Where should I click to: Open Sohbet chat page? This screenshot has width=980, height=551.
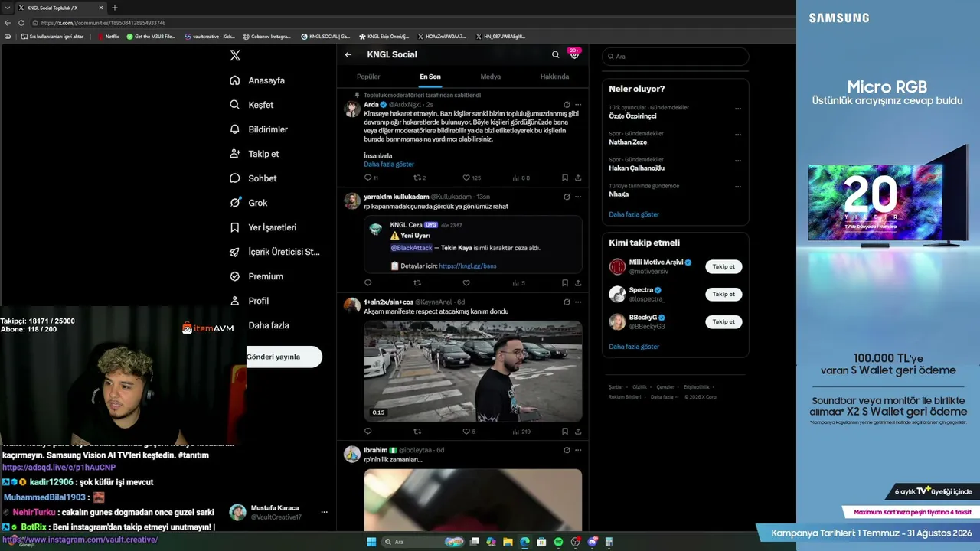(253, 178)
